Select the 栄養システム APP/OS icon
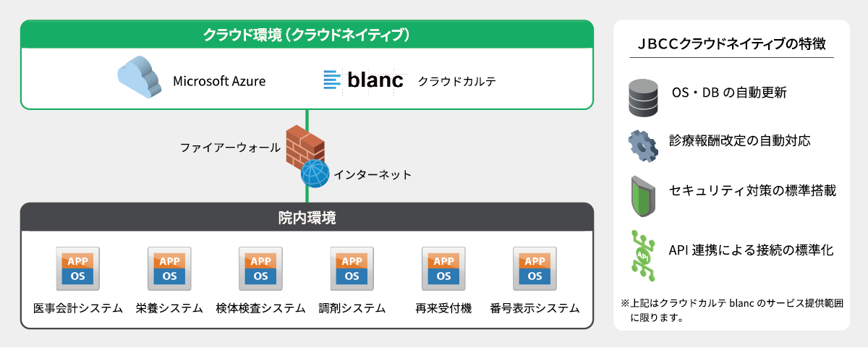 [x=169, y=268]
